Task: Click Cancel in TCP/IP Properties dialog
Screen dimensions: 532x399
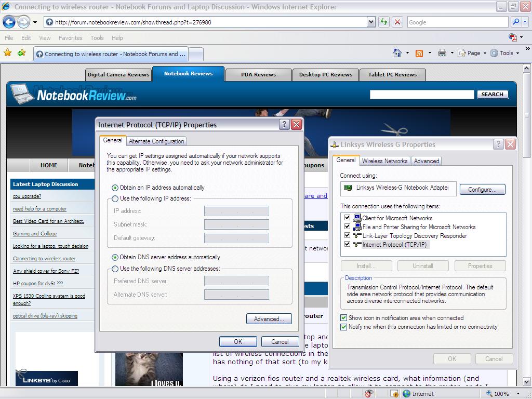Action: pyautogui.click(x=280, y=342)
